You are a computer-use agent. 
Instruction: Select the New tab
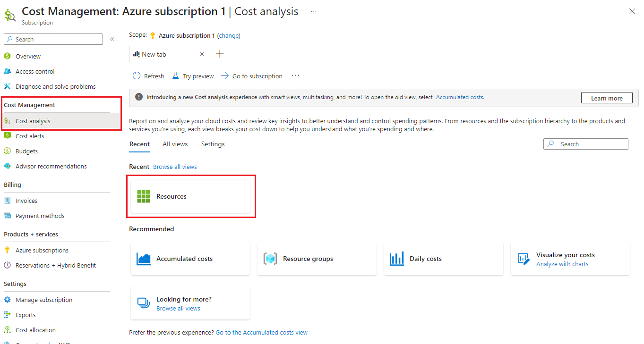click(170, 54)
